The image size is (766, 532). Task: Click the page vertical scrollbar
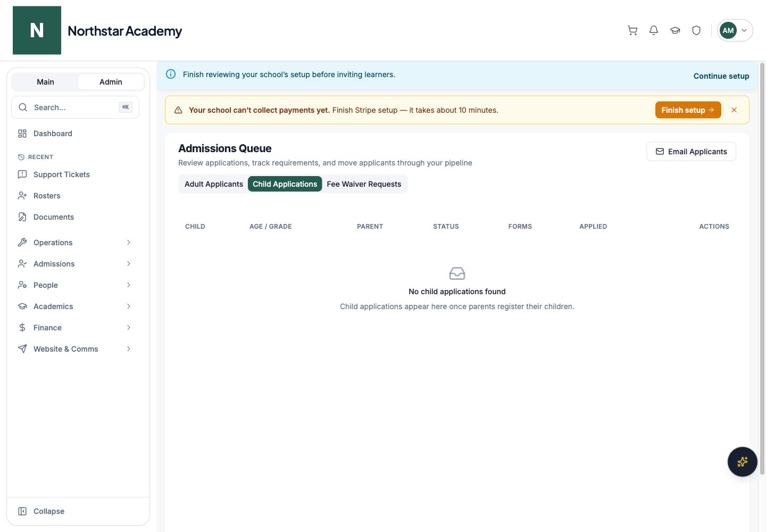[x=762, y=269]
